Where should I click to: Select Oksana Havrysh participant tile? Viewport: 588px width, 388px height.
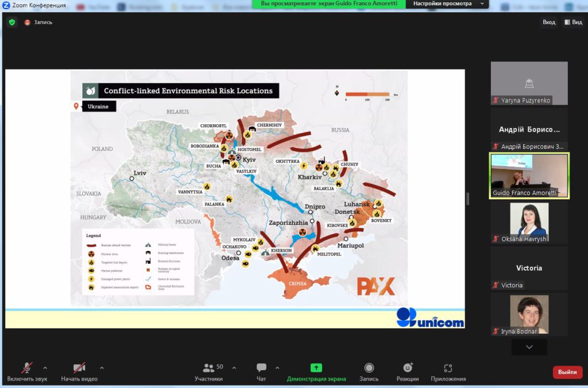pos(529,223)
